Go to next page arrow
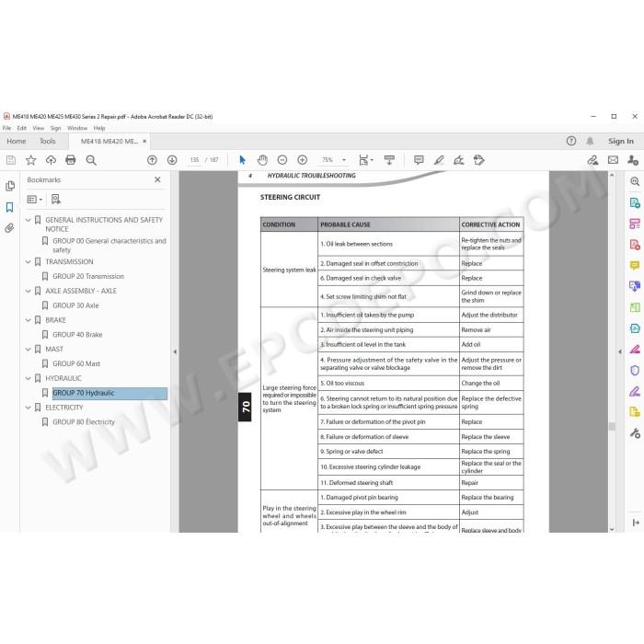Image resolution: width=644 pixels, height=644 pixels. tap(172, 160)
